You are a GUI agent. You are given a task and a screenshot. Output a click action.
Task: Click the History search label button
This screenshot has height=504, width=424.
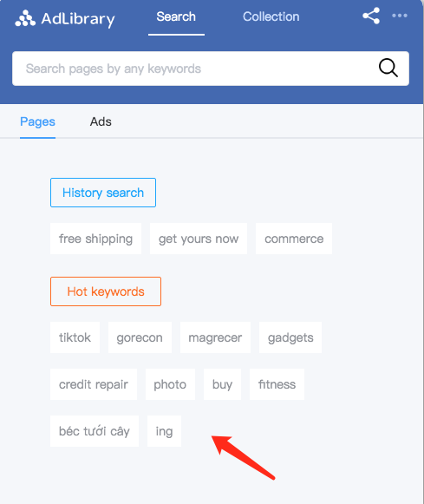pyautogui.click(x=103, y=193)
